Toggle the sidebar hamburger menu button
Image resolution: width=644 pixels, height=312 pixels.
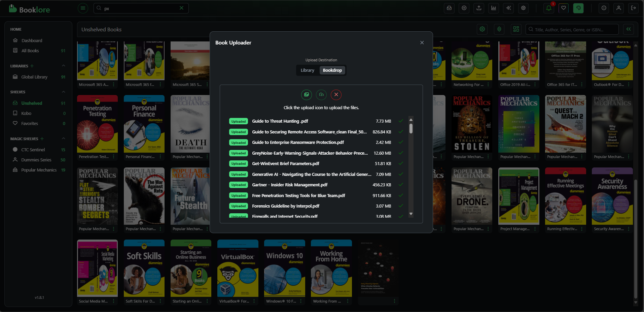click(83, 8)
